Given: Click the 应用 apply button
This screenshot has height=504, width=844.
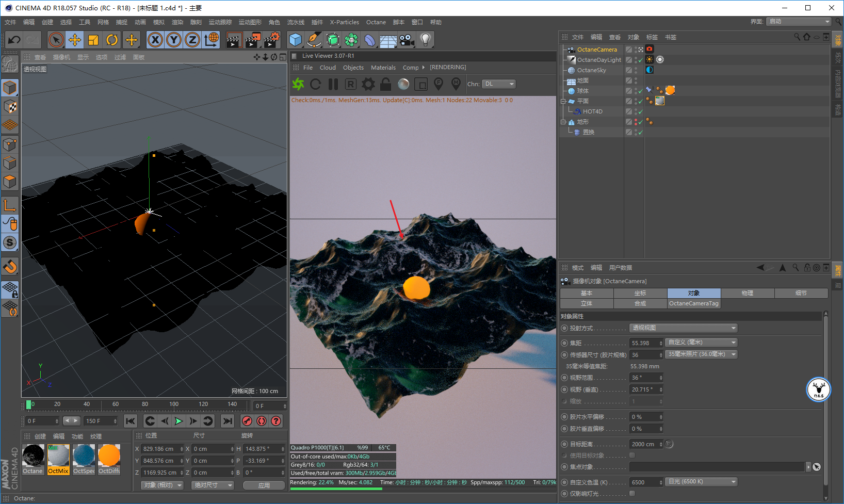Looking at the screenshot, I should [x=264, y=485].
